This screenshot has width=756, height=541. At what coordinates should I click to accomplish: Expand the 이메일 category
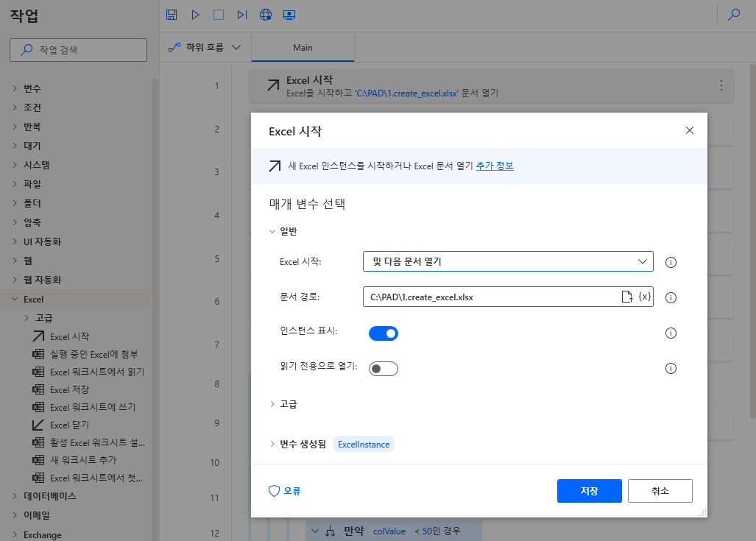tap(15, 515)
